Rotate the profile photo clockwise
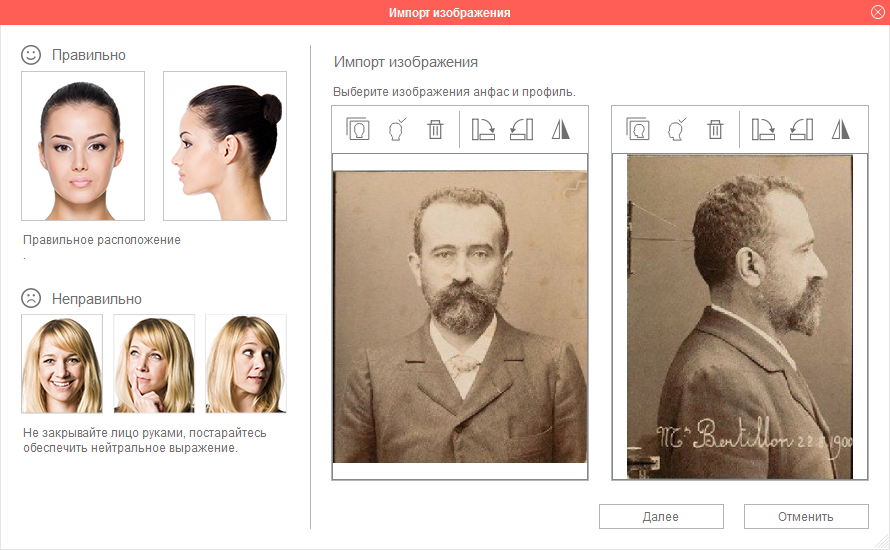 coord(763,129)
